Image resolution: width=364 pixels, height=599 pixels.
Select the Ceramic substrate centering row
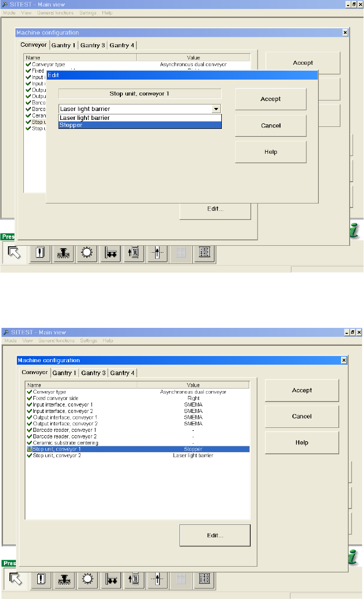pyautogui.click(x=137, y=443)
